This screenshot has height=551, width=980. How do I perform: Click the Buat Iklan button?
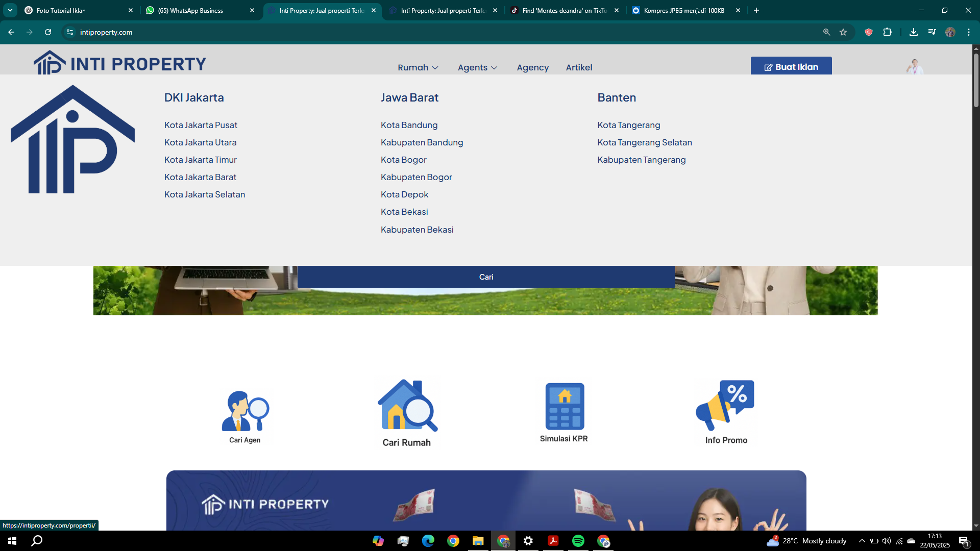pyautogui.click(x=791, y=66)
